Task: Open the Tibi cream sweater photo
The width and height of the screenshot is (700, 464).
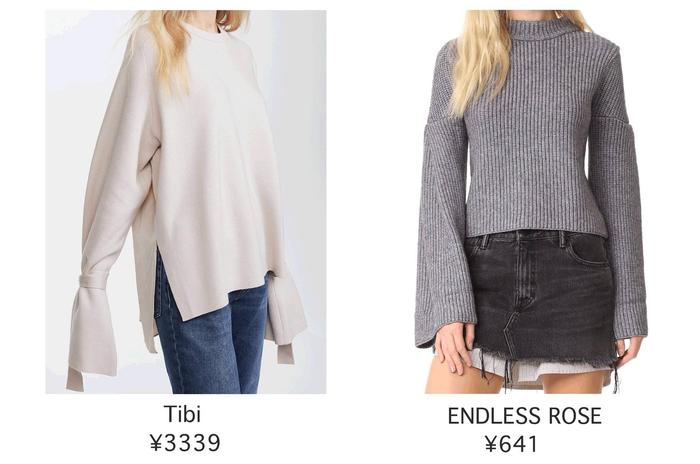Action: click(186, 202)
